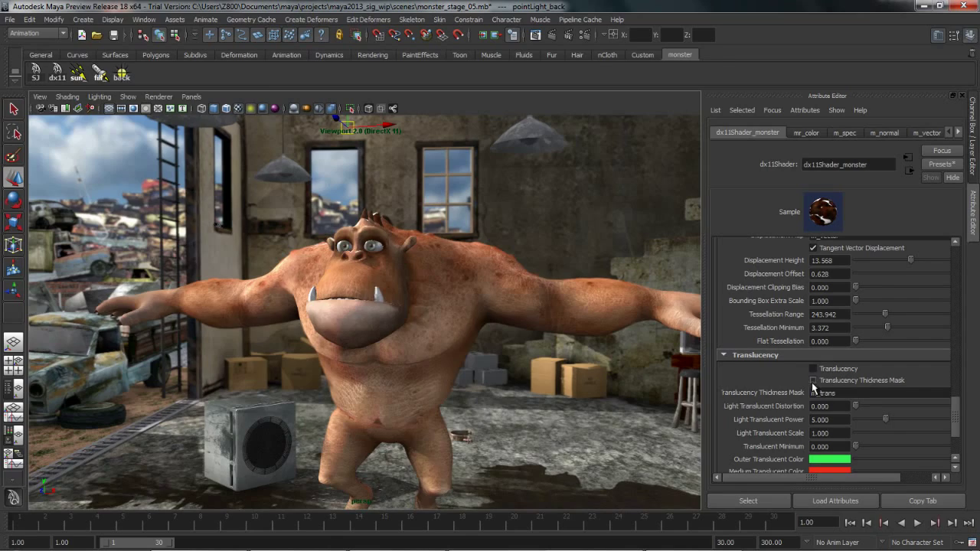Viewport: 980px width, 551px height.
Task: Click the back shelf button labeled 'back'
Action: (x=121, y=71)
